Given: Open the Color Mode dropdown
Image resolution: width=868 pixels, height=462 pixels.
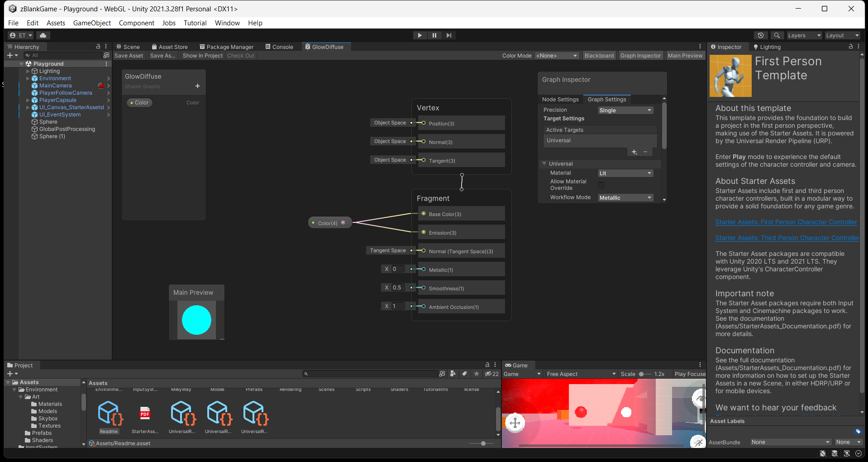Looking at the screenshot, I should tap(557, 56).
